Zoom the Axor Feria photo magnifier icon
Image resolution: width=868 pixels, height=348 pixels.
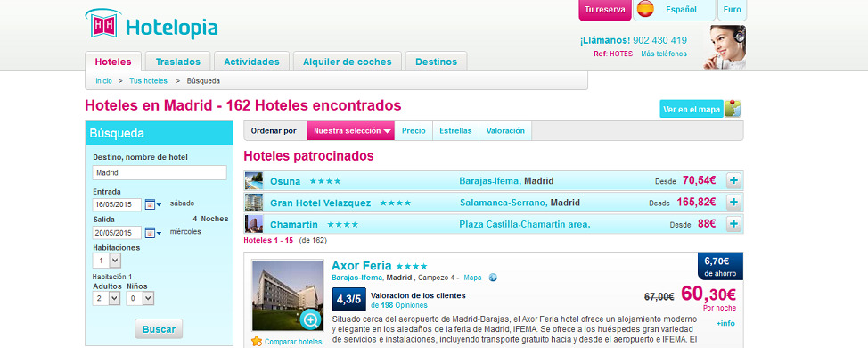[x=310, y=319]
